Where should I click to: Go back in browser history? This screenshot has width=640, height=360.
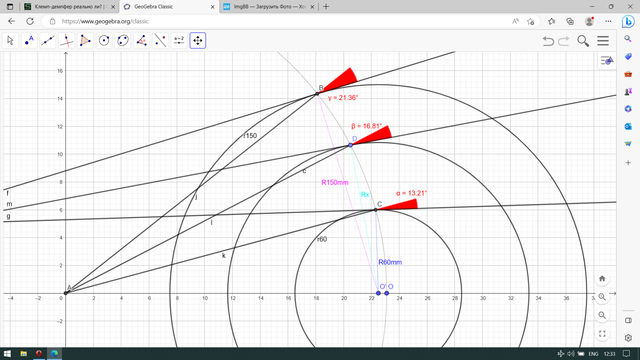coord(11,21)
